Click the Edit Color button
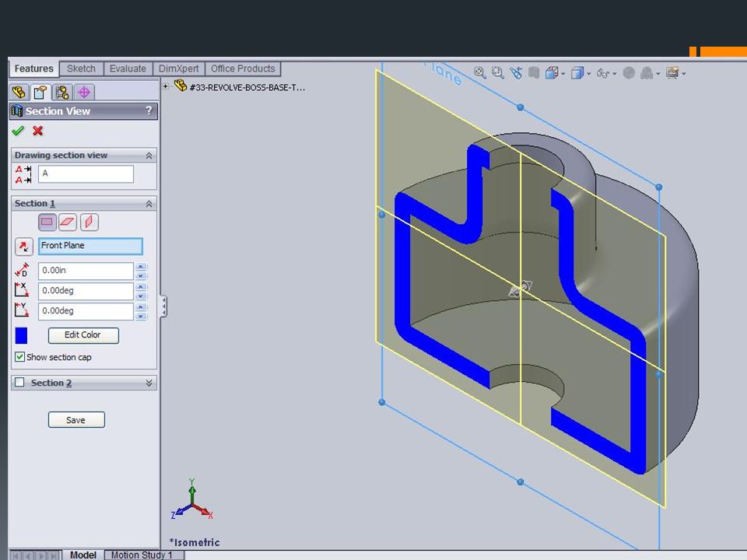This screenshot has width=747, height=560. click(x=83, y=334)
